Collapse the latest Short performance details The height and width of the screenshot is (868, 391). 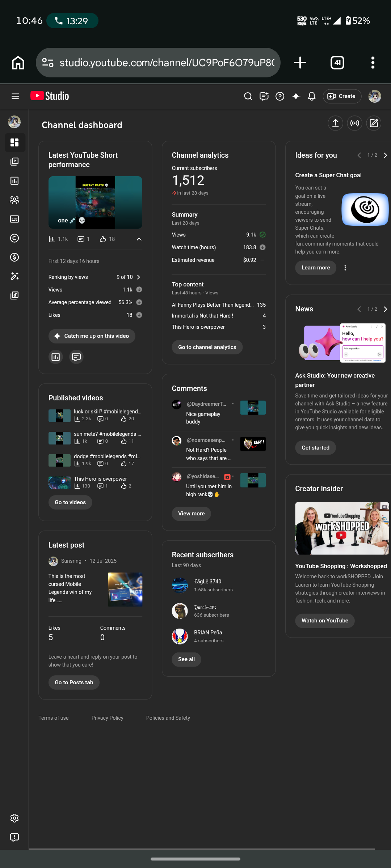139,239
